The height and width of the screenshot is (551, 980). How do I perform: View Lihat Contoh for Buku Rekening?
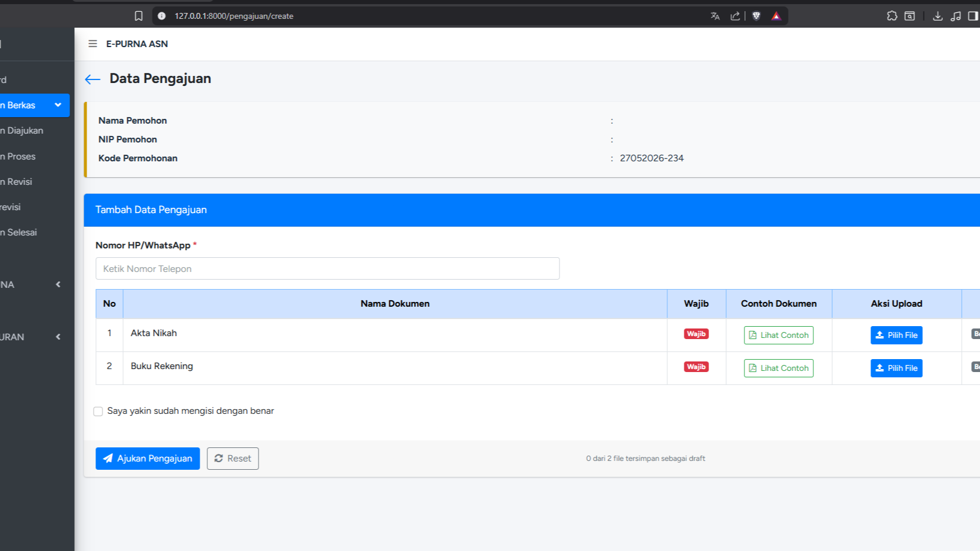(x=779, y=368)
